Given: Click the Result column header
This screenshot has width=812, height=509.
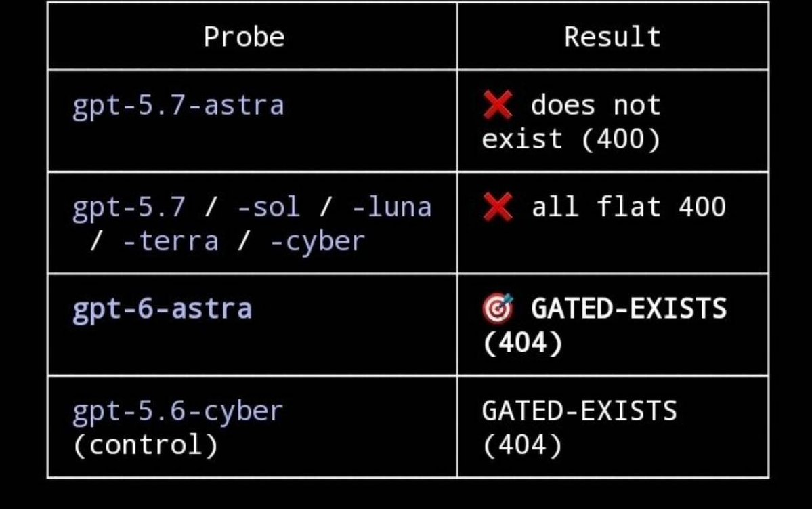Looking at the screenshot, I should [612, 37].
